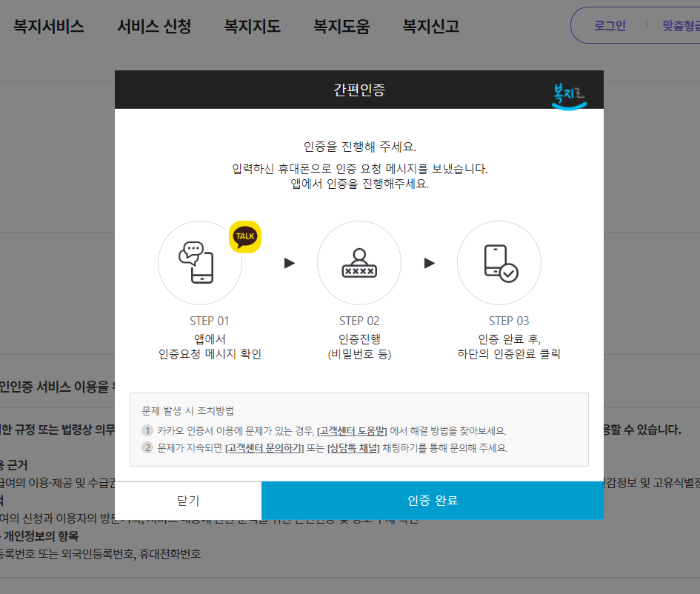Click the arrow between STEP 01 and STEP 02
The image size is (700, 594).
tap(288, 263)
